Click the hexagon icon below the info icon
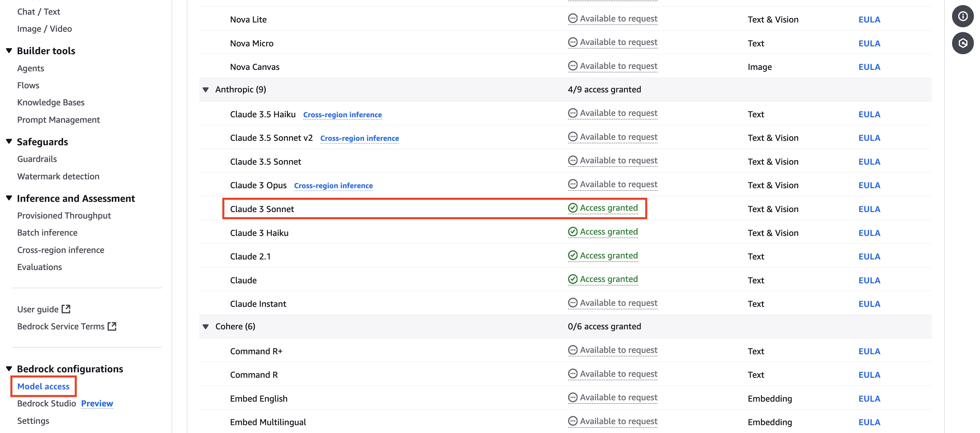980x433 pixels. (963, 43)
